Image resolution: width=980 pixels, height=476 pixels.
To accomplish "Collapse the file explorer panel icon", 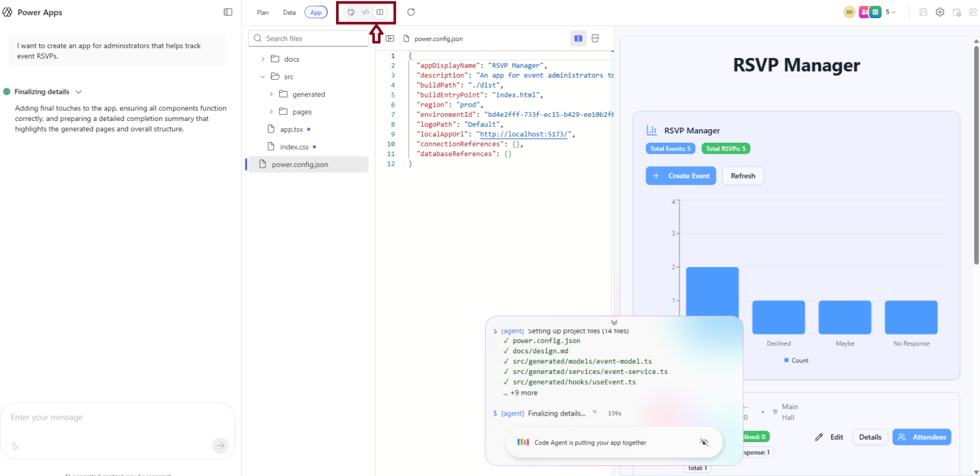I will tap(390, 39).
